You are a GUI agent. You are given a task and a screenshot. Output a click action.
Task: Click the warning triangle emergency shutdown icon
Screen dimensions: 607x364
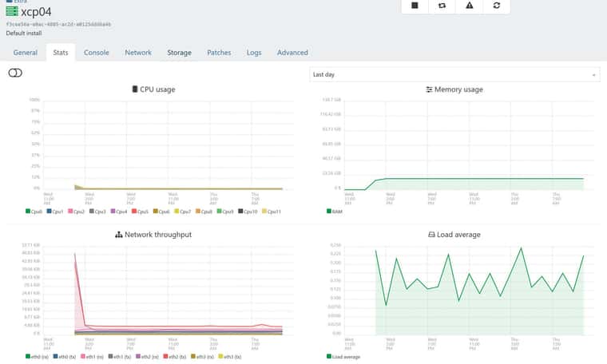point(469,6)
